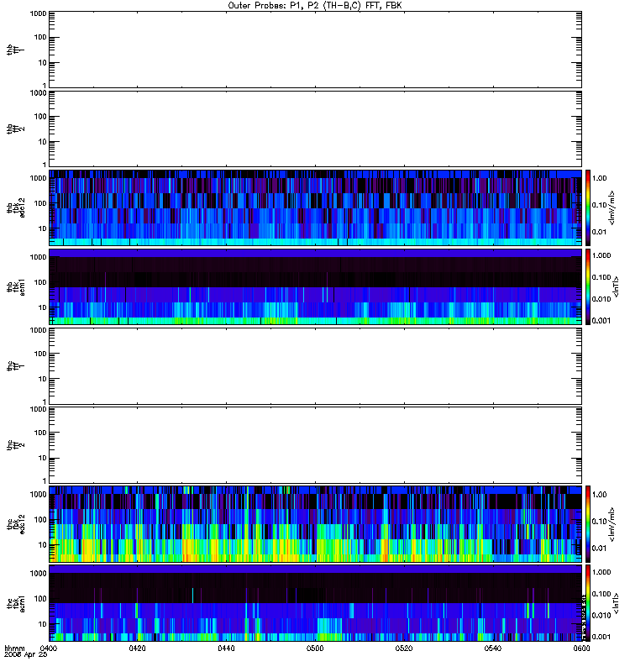Click the 'thb fff 2' y-axis label
This screenshot has width=630, height=672.
point(15,129)
